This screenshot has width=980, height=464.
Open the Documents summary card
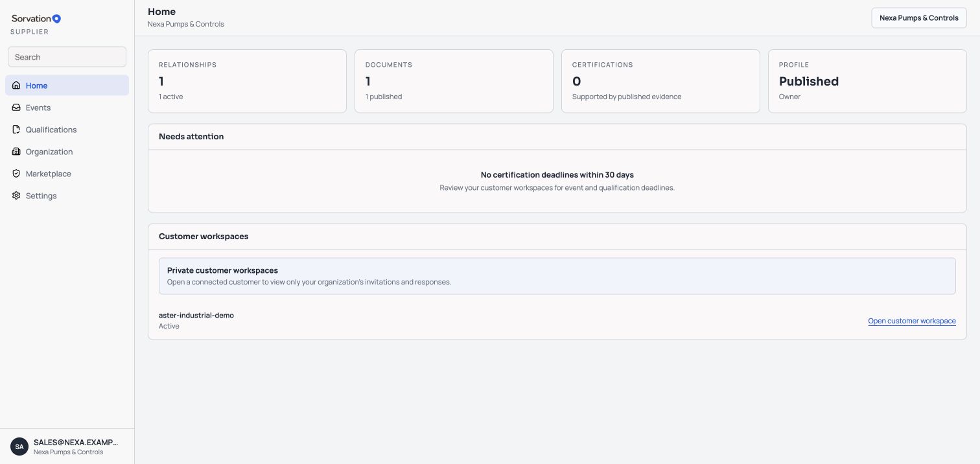(x=454, y=81)
